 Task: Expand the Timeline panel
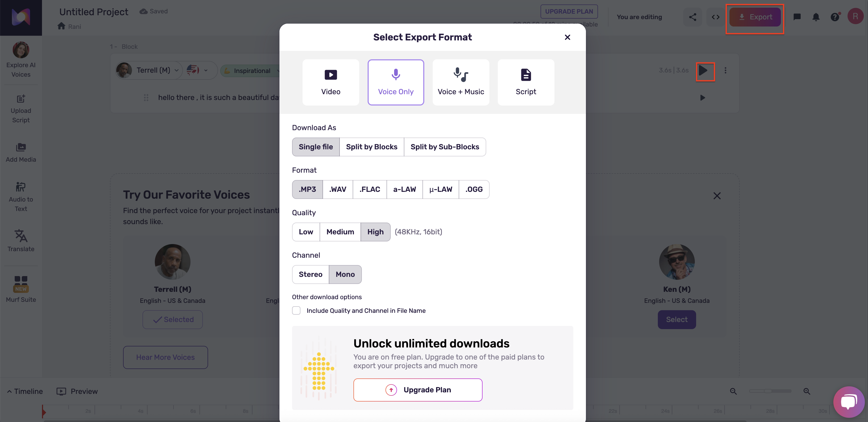point(25,391)
